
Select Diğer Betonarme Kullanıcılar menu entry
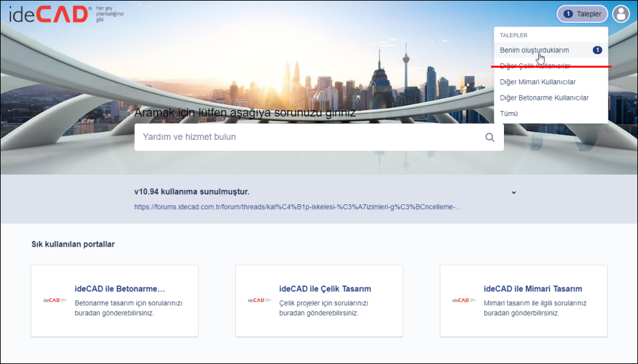551,98
